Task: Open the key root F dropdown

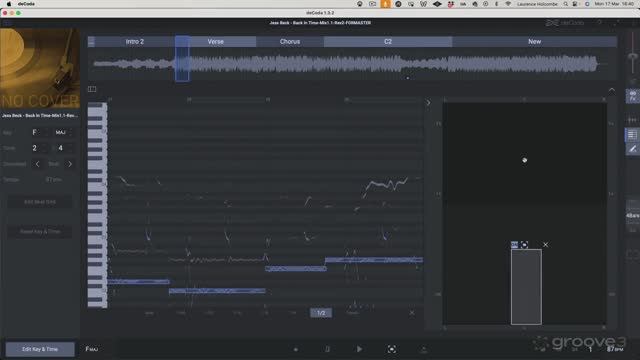Action: [40, 132]
